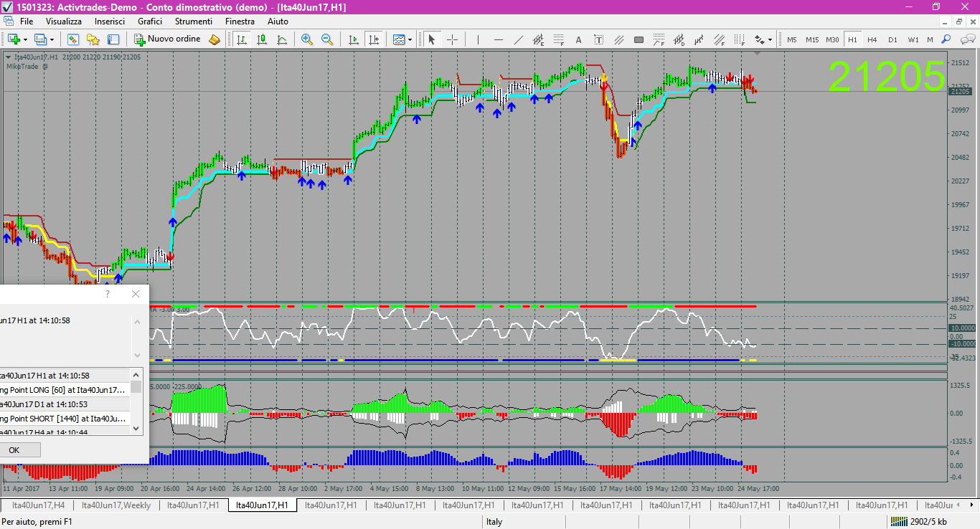Screen dimensions: 980x529
Task: Click the Italy profile status bar entry
Action: pyautogui.click(x=494, y=522)
